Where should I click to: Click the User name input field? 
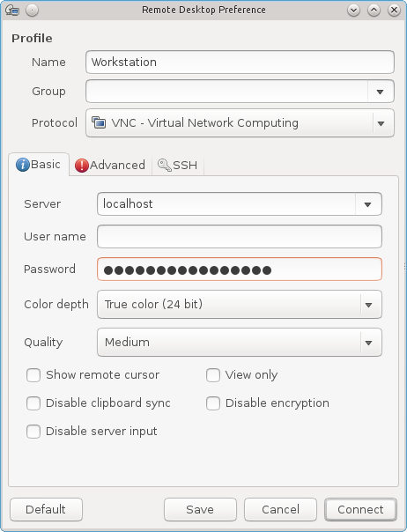pos(240,236)
